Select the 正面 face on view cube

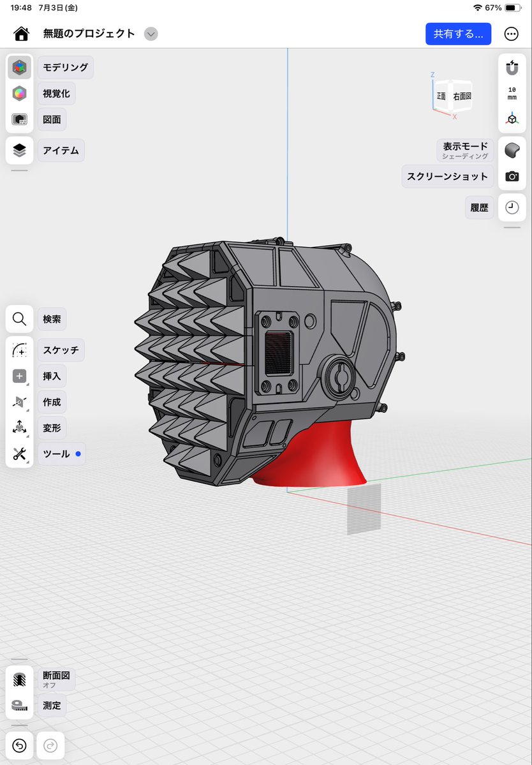click(x=441, y=96)
